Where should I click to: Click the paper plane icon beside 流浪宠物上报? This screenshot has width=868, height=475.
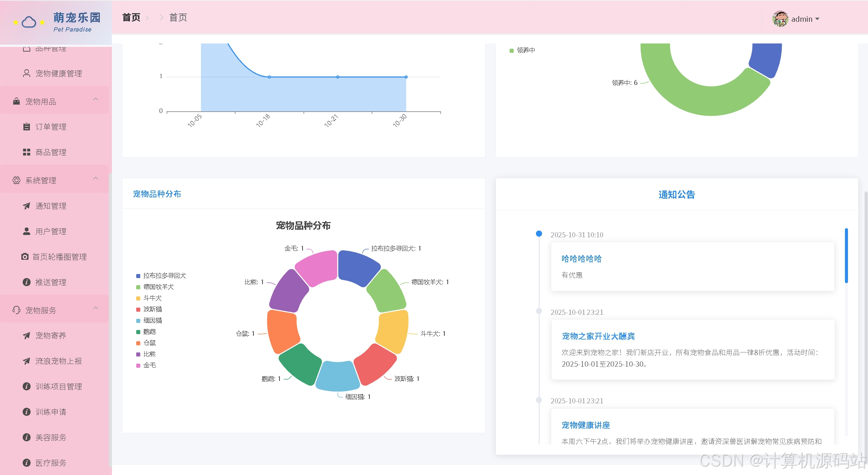[26, 361]
